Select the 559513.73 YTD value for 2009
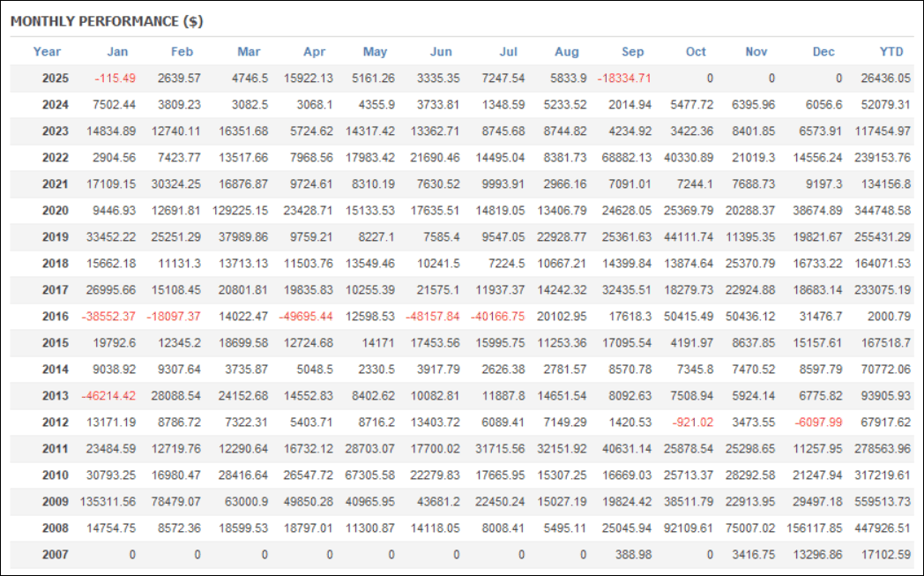 tap(883, 501)
